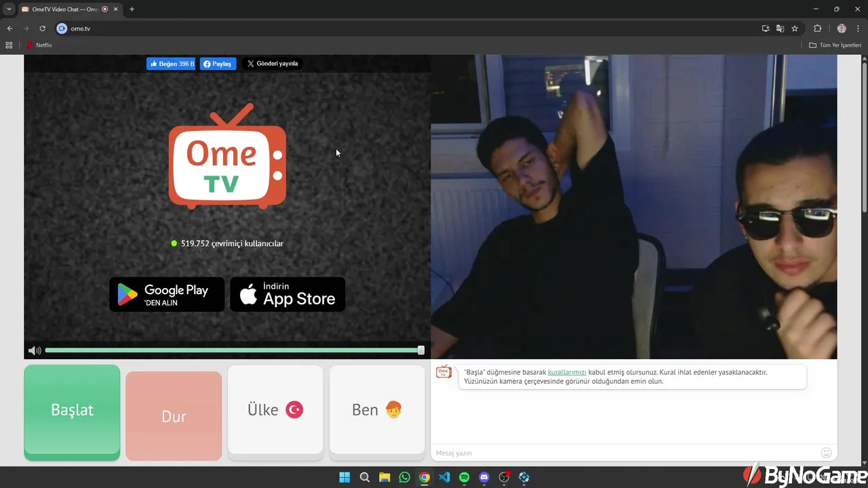Click the Chrome taskbar icon
This screenshot has width=868, height=488.
425,477
